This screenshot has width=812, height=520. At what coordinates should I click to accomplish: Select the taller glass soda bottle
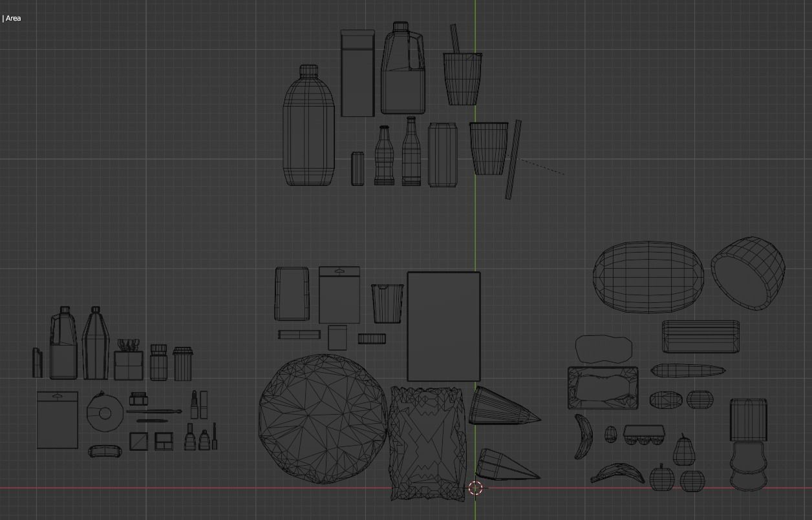pyautogui.click(x=411, y=151)
